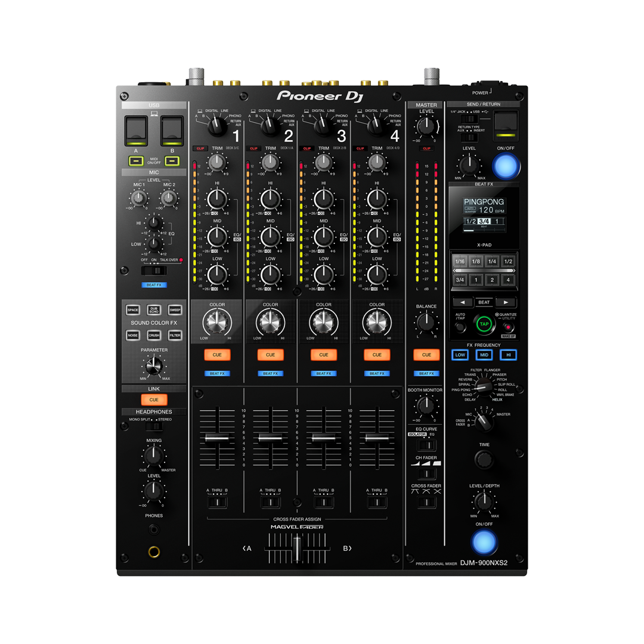The image size is (644, 644).
Task: Select the 1/4 beat X-PAD
Action: (492, 261)
